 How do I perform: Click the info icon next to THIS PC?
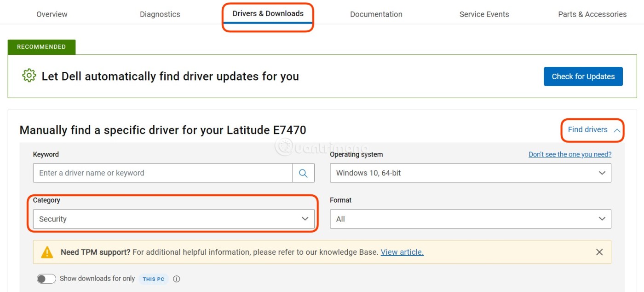[177, 279]
